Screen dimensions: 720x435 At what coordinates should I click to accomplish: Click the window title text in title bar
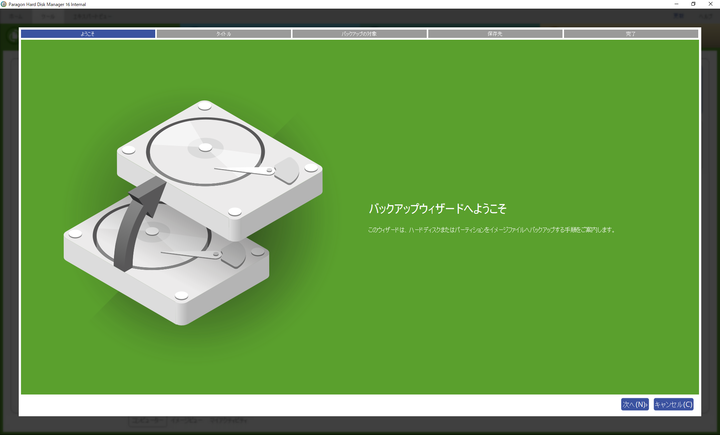pos(46,4)
